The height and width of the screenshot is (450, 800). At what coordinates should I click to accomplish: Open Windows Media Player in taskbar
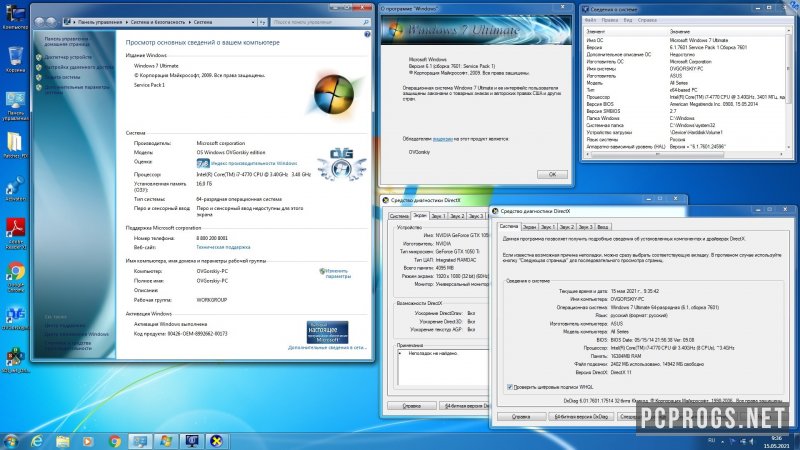tap(88, 441)
